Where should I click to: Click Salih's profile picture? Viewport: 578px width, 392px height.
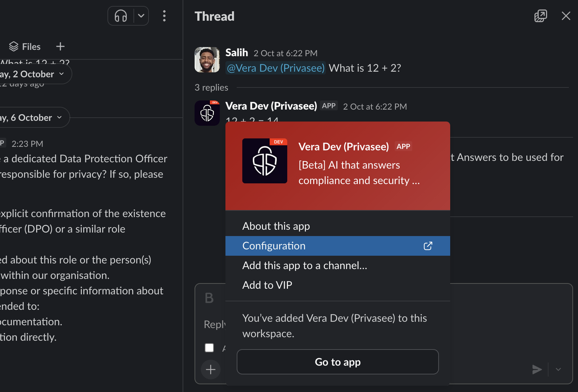[207, 60]
